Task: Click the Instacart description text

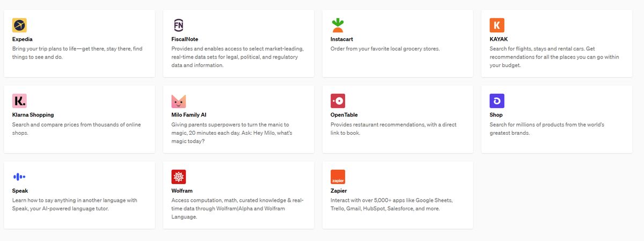Action: point(385,49)
